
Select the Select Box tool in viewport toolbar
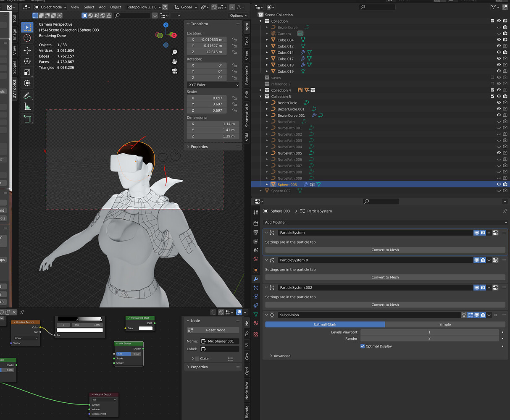[x=27, y=27]
